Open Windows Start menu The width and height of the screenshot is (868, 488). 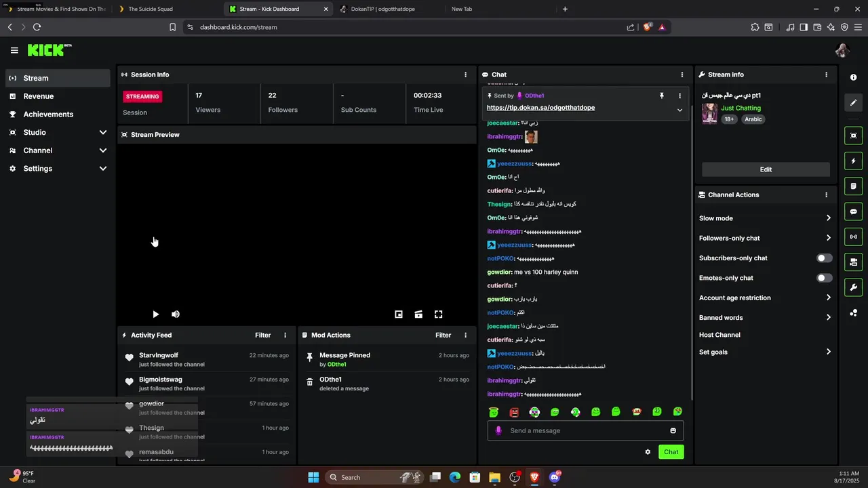(x=313, y=477)
